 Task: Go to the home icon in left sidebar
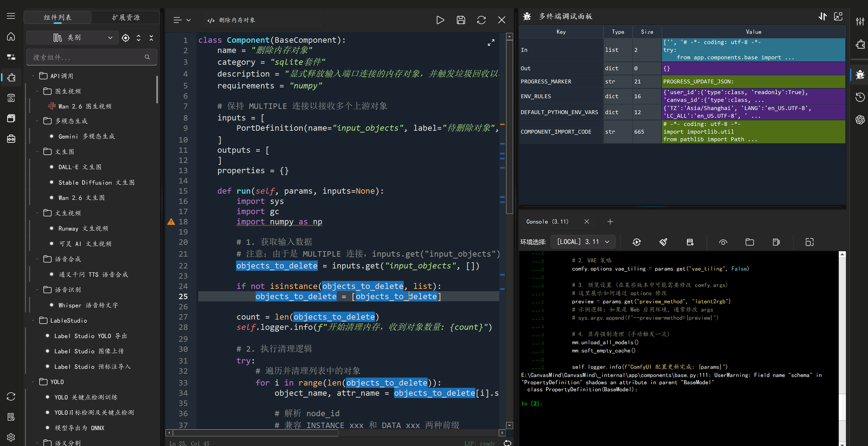point(11,36)
